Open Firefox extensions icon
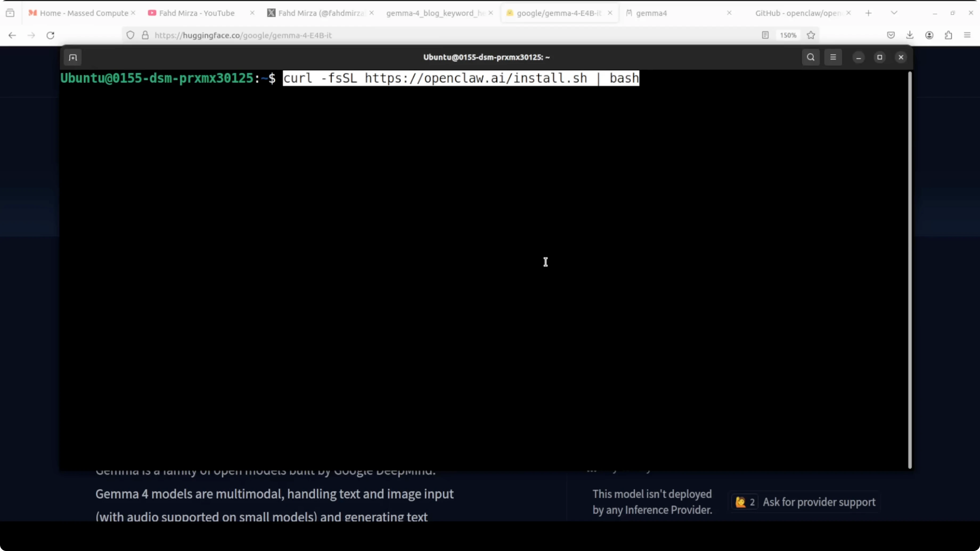 point(948,35)
